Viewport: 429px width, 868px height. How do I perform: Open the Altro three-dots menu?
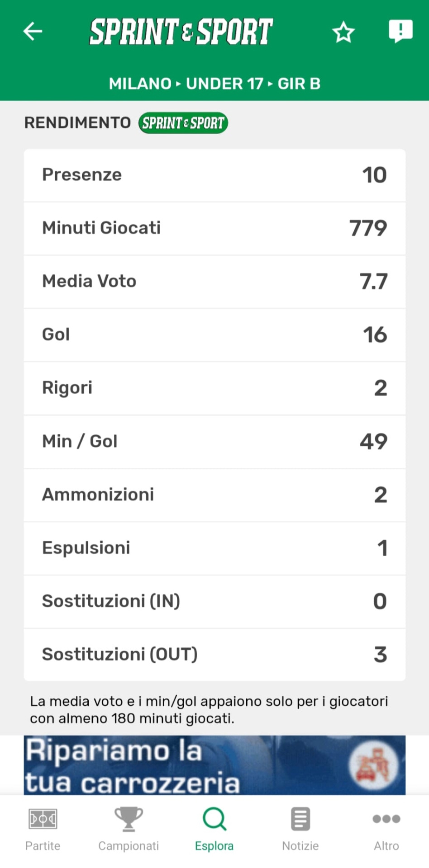tap(386, 819)
